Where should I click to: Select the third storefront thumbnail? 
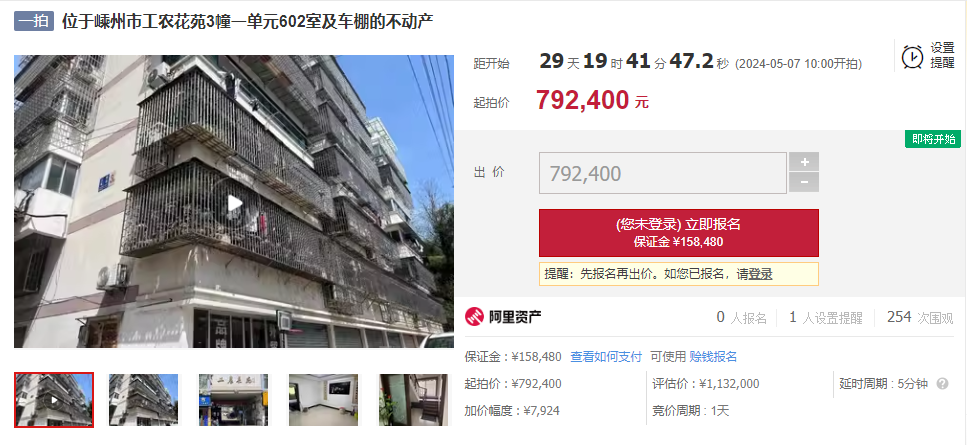(234, 399)
